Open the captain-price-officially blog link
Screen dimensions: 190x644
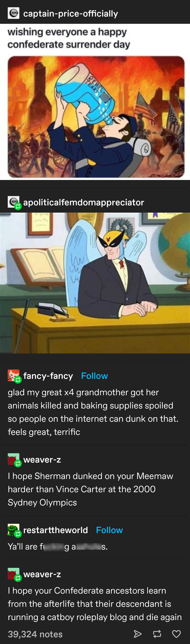point(71,14)
